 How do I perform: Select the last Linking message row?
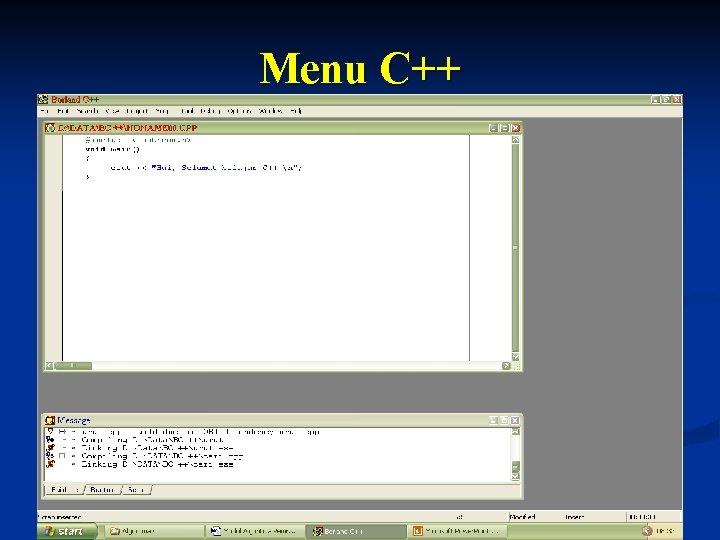(157, 464)
